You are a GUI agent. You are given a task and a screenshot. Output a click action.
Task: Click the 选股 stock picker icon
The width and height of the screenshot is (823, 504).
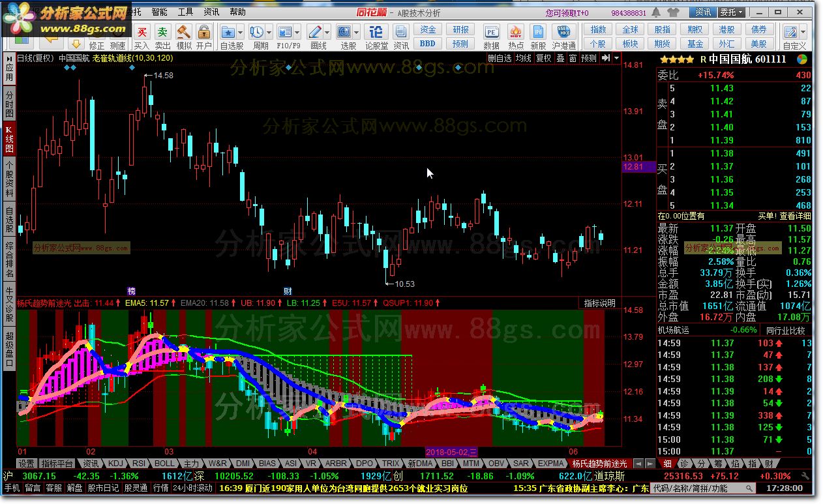[x=344, y=31]
